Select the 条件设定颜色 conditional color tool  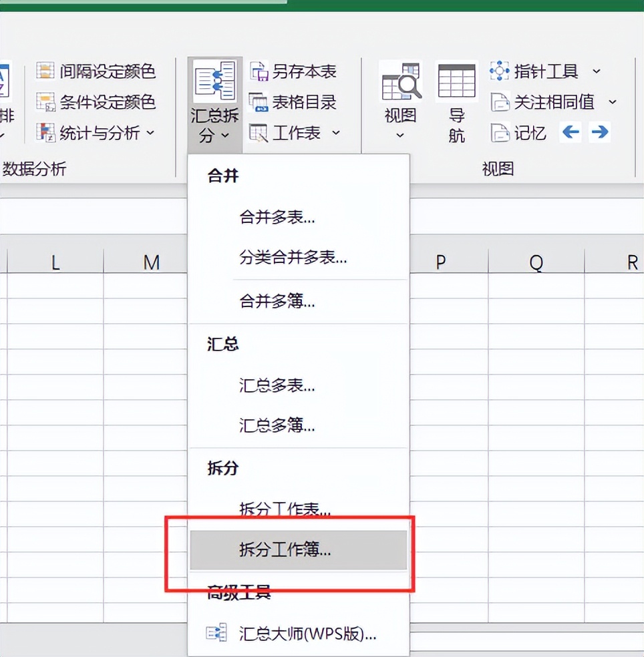45,102
